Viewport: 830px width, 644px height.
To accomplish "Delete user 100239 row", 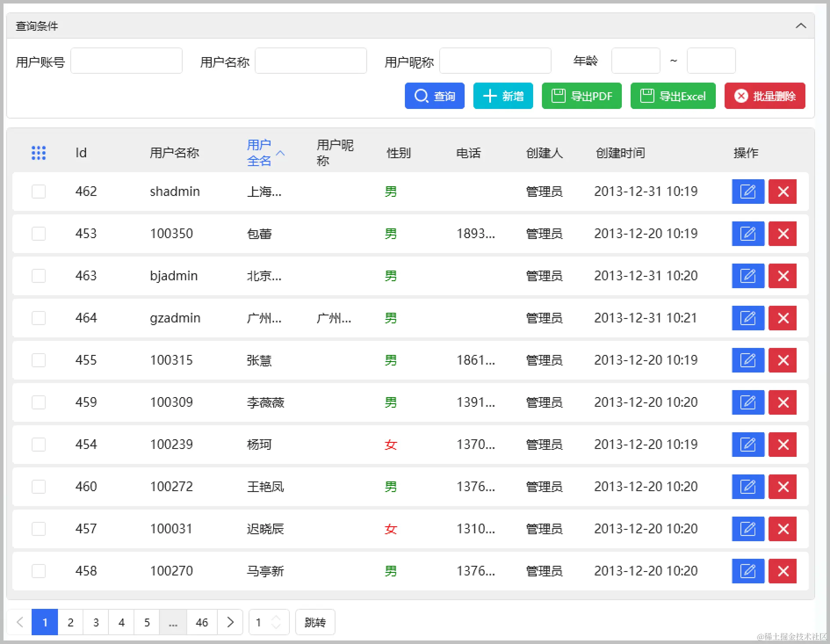I will [x=783, y=445].
